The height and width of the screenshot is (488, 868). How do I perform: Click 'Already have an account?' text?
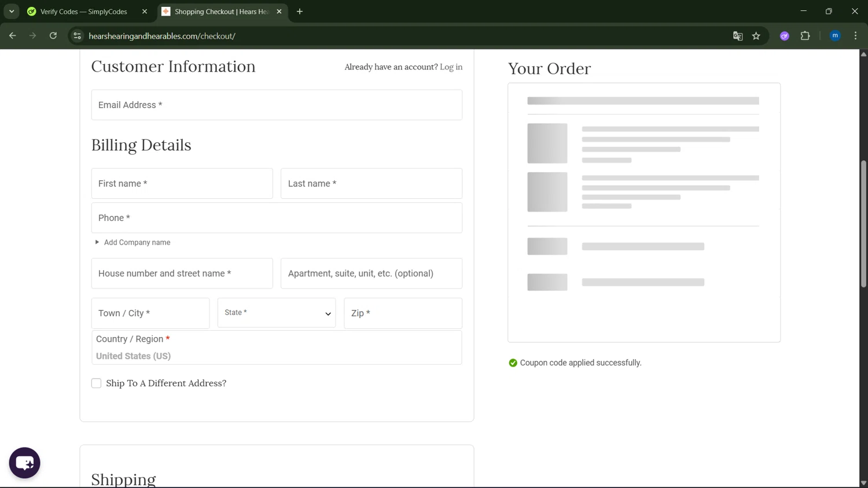[x=391, y=67]
